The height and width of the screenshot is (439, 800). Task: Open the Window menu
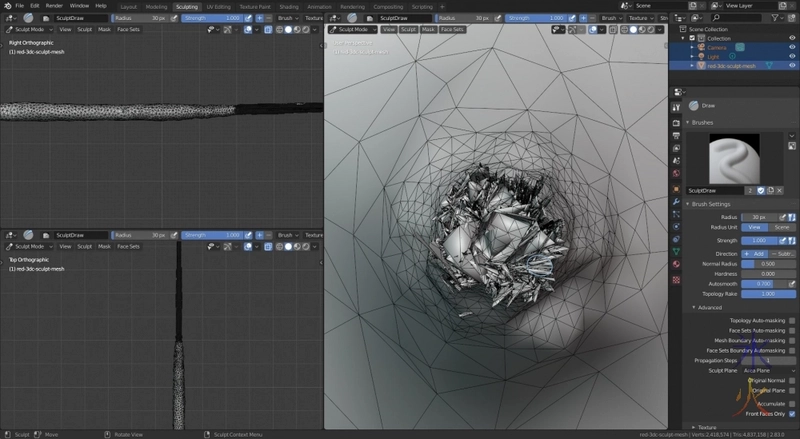click(x=79, y=6)
